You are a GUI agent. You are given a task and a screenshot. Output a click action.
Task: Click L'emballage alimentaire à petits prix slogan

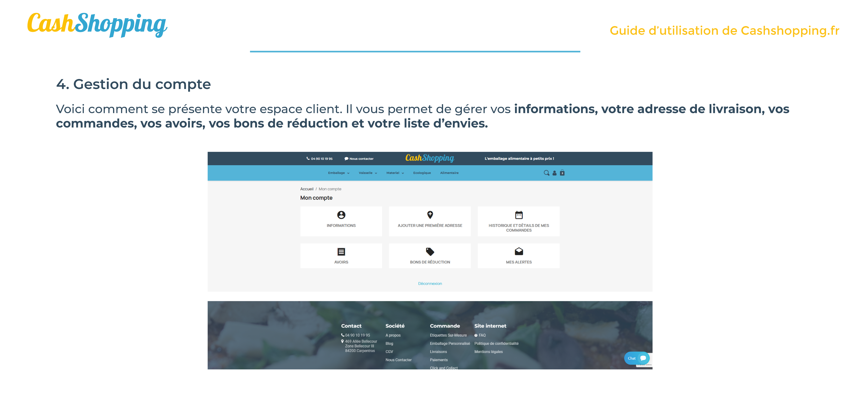pos(519,159)
